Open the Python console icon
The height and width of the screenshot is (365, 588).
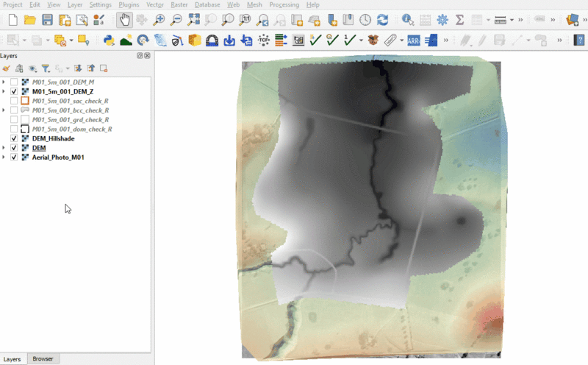pyautogui.click(x=110, y=40)
